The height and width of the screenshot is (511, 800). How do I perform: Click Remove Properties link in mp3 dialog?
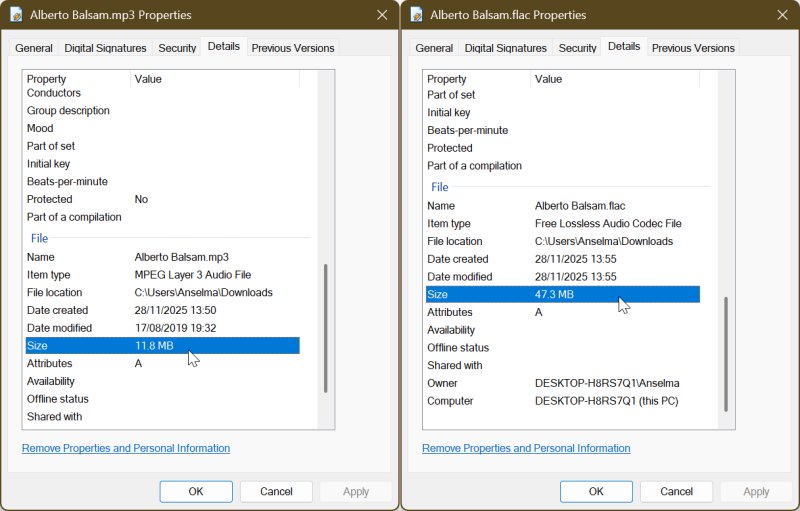(x=126, y=448)
